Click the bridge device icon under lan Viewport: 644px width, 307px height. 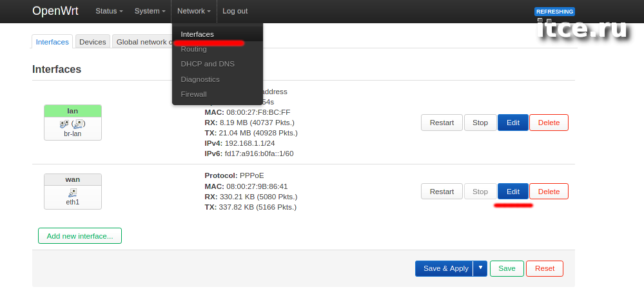[x=64, y=124]
